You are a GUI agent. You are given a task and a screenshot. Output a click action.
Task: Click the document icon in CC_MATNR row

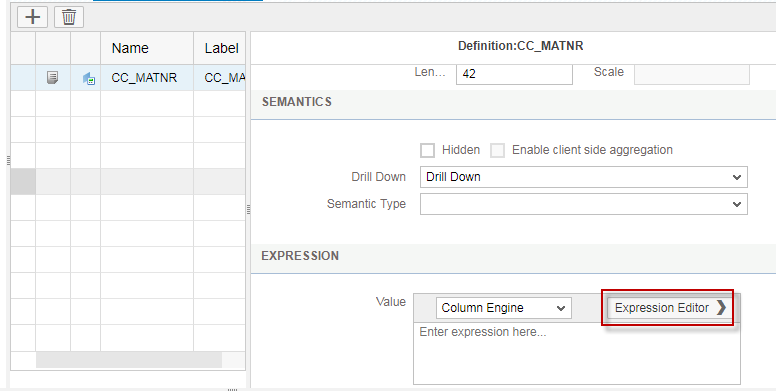(52, 78)
